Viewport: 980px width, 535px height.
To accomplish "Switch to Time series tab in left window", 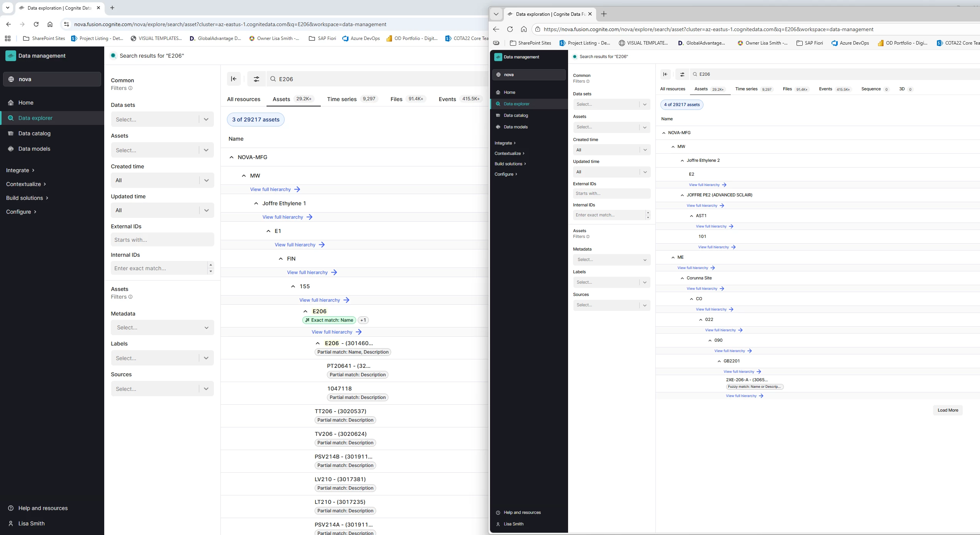I will 342,99.
